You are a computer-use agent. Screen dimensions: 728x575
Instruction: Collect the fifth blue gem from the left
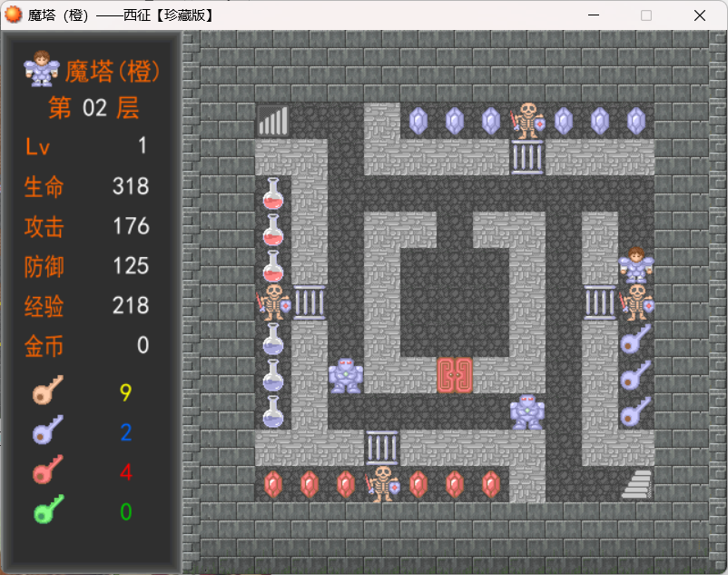[x=600, y=121]
